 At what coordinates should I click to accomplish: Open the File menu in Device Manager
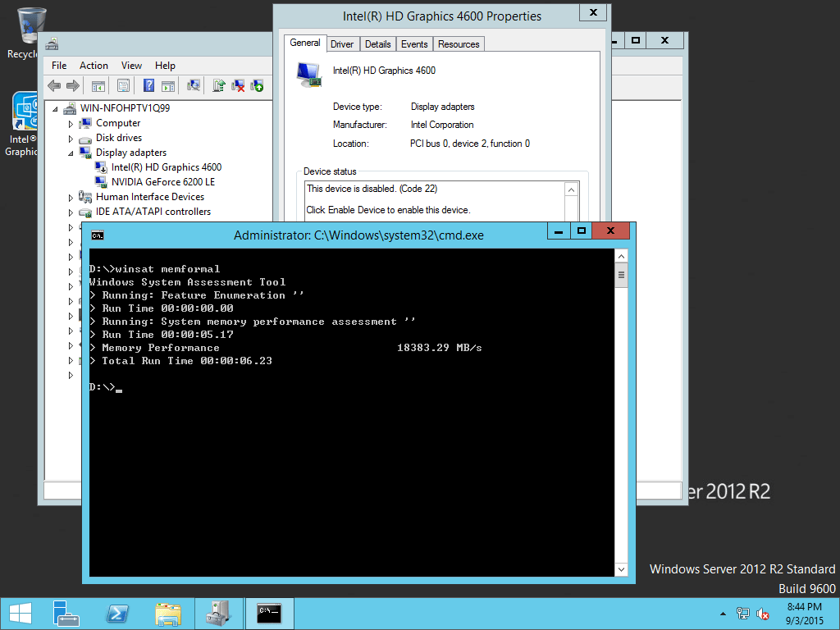[x=59, y=66]
